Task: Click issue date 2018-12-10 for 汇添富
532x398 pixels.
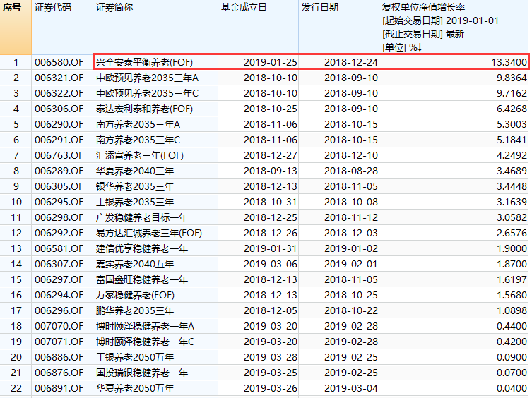Action: pyautogui.click(x=351, y=156)
